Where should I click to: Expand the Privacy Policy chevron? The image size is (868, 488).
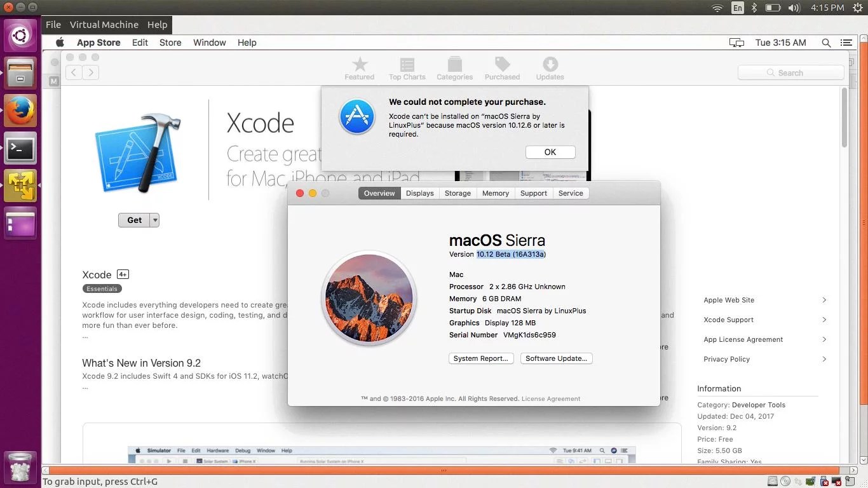tap(824, 359)
